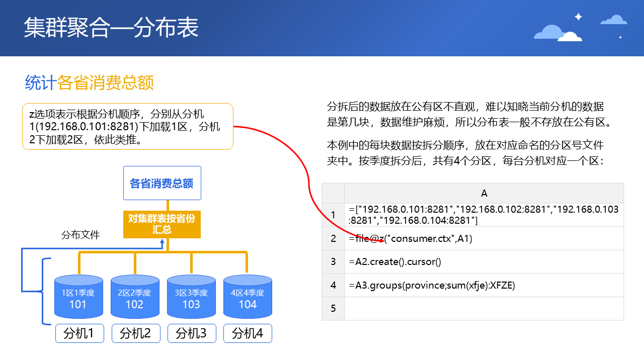Screen dimensions: 644x362
Task: Select the A3.groups formula cell
Action: click(x=484, y=286)
